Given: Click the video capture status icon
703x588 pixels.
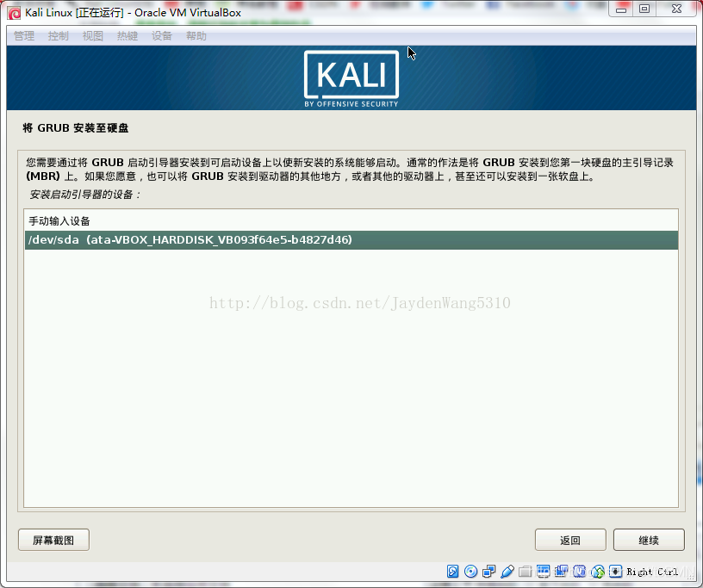Looking at the screenshot, I should pyautogui.click(x=561, y=572).
